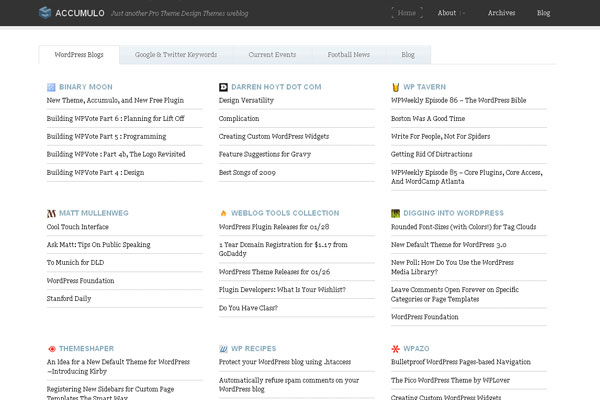Open 'Stanford Daily' post
Screen dimensions: 600x400
click(x=69, y=299)
